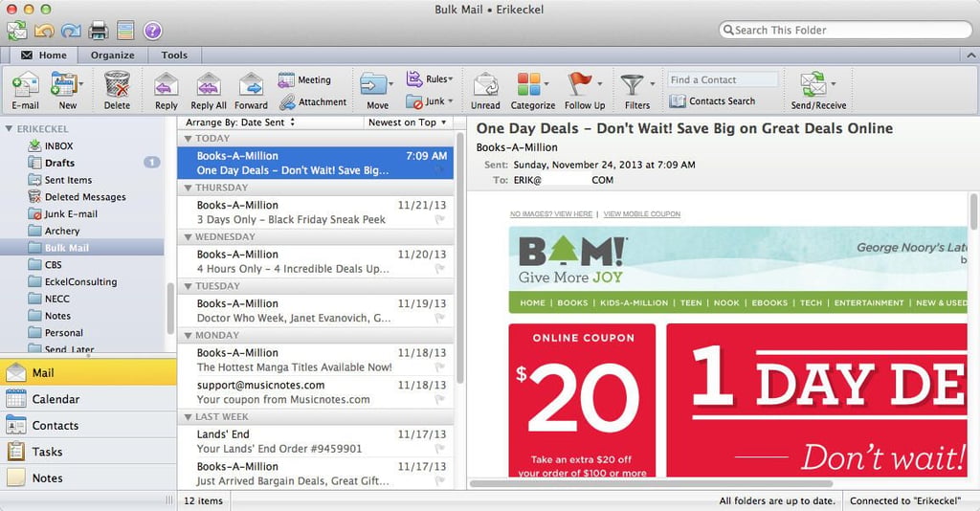Screen dimensions: 980x511
Task: Switch to Tasks view
Action: [88, 451]
